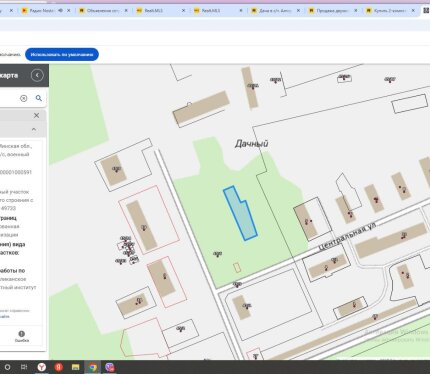This screenshot has height=374, width=430.
Task: Collapse the parcel details section chevron
Action: click(x=34, y=129)
